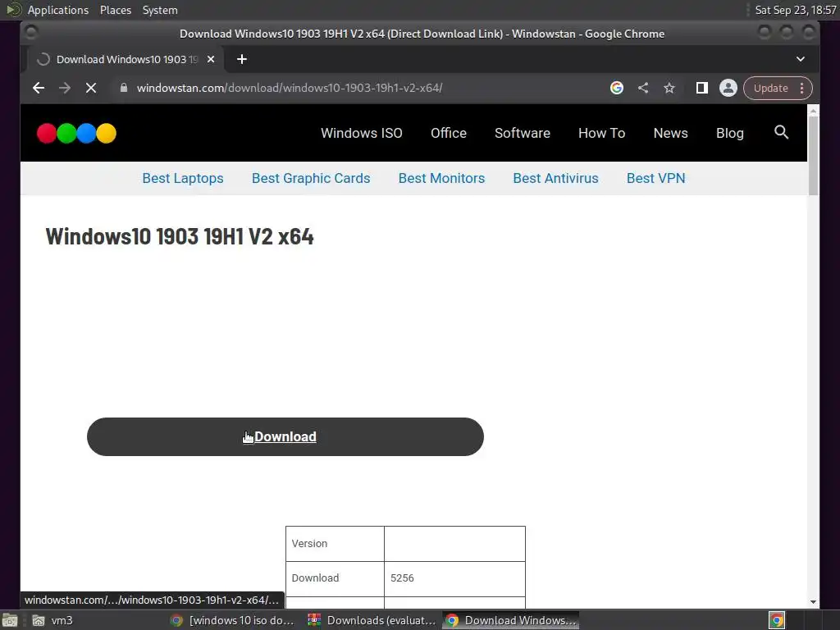Click Chrome icon in bottom-right tray
Viewport: 840px width, 630px height.
click(x=777, y=620)
